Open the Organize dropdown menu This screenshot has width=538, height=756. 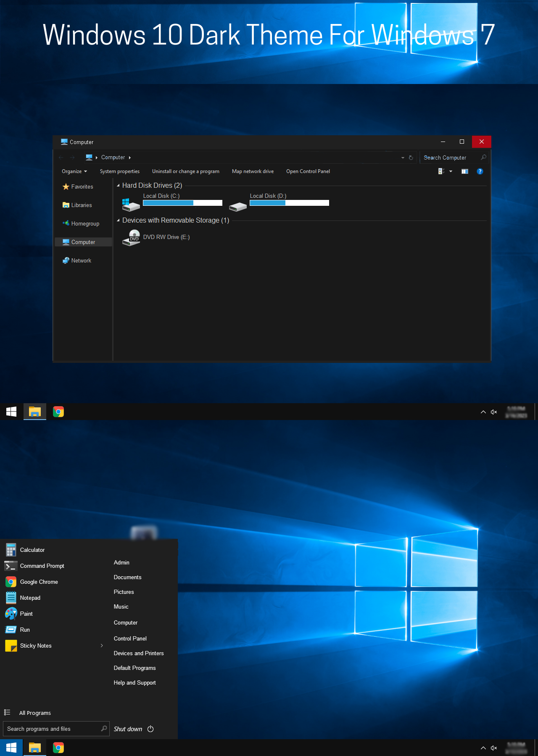[74, 171]
